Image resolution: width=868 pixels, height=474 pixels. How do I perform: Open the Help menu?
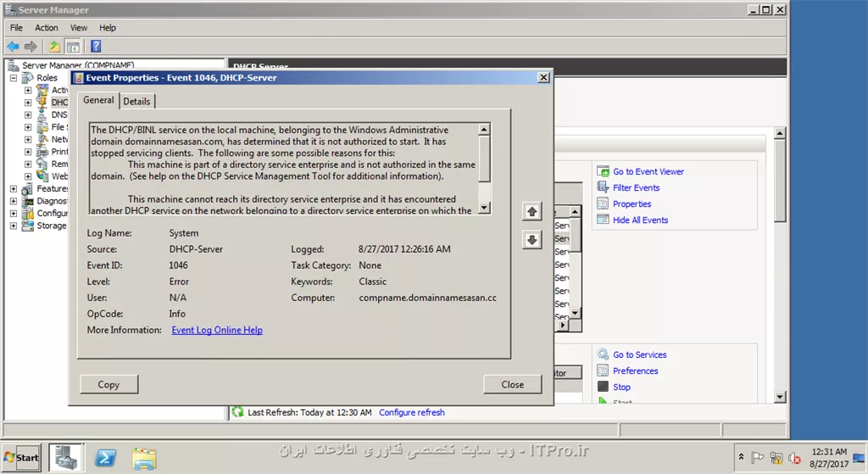click(108, 28)
